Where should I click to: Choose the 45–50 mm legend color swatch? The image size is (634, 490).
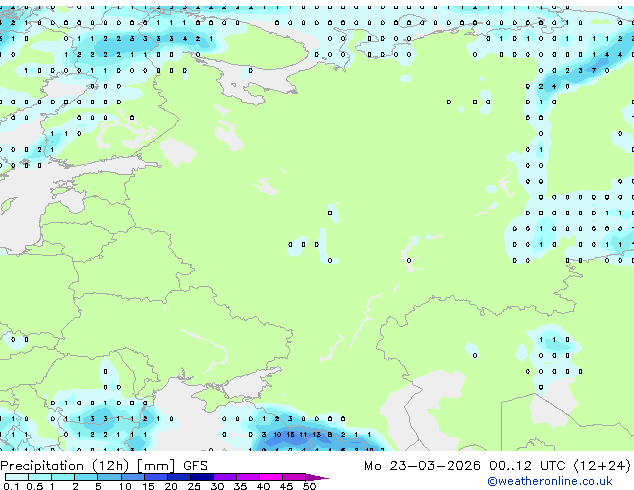(294, 477)
